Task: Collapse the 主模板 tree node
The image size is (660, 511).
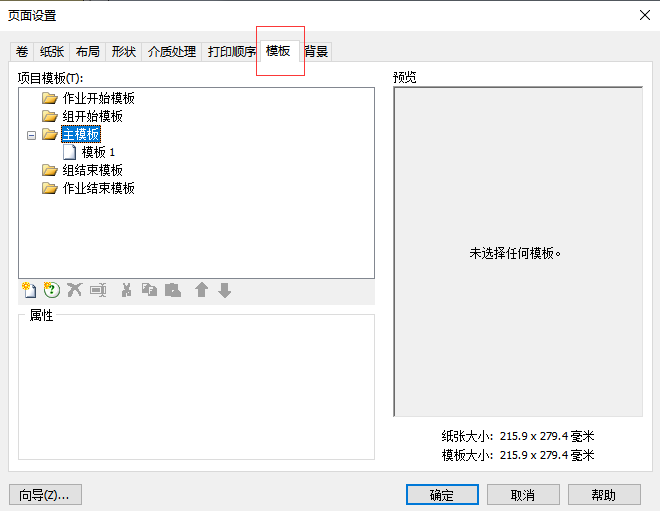Action: tap(31, 135)
